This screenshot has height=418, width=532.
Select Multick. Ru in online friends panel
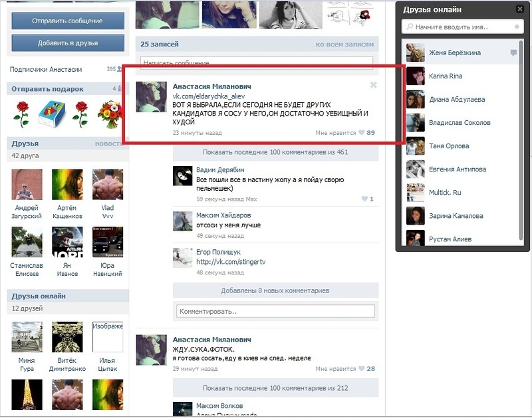click(x=461, y=192)
